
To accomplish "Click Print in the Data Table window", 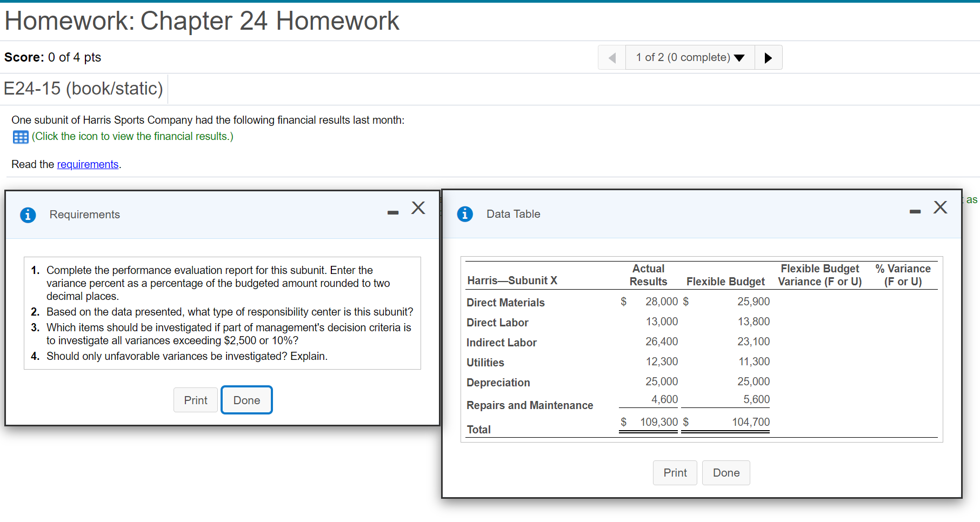I will coord(675,472).
